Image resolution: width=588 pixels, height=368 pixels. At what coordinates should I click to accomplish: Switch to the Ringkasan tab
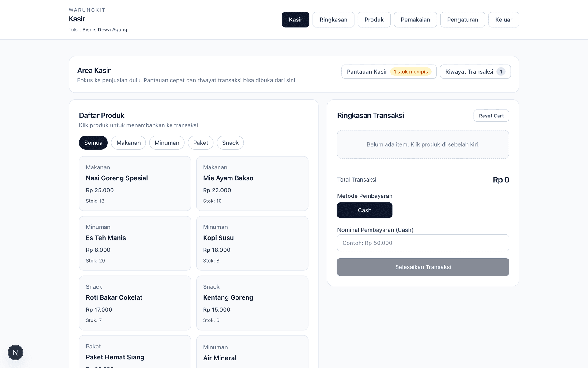(x=333, y=20)
